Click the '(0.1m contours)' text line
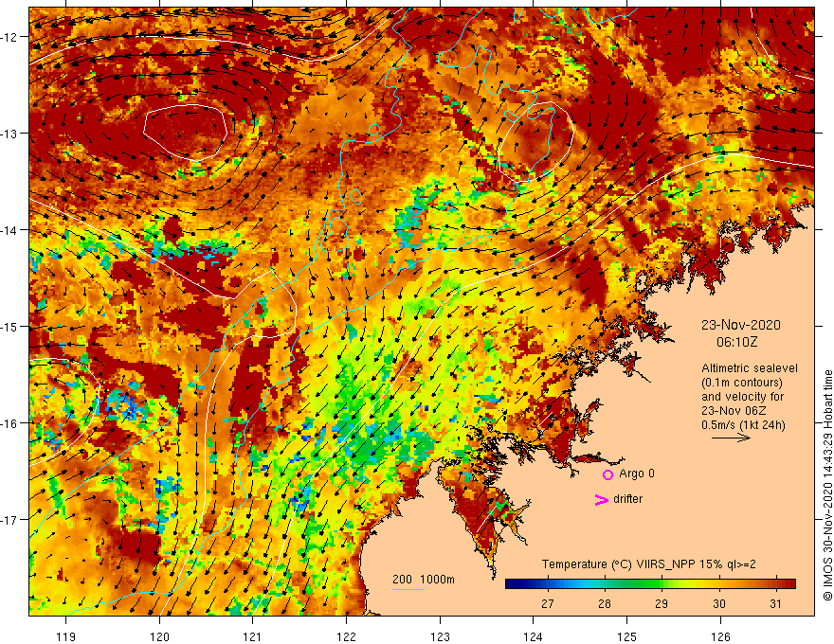 pos(742,383)
